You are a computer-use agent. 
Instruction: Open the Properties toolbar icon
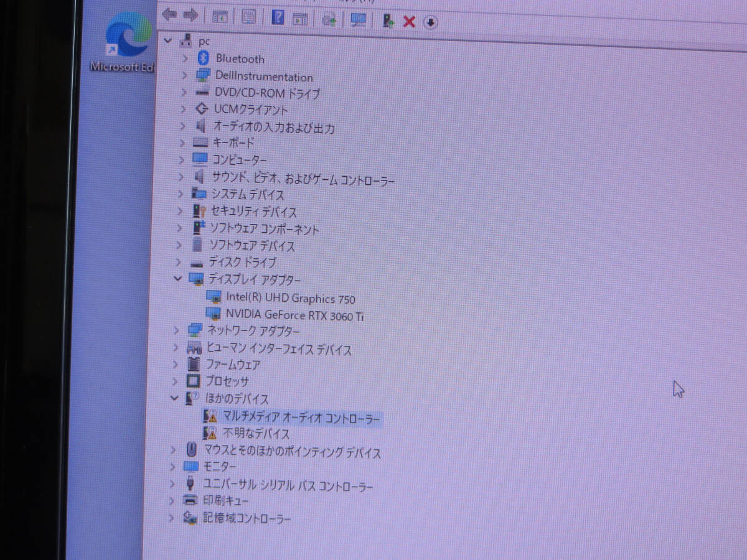click(249, 17)
